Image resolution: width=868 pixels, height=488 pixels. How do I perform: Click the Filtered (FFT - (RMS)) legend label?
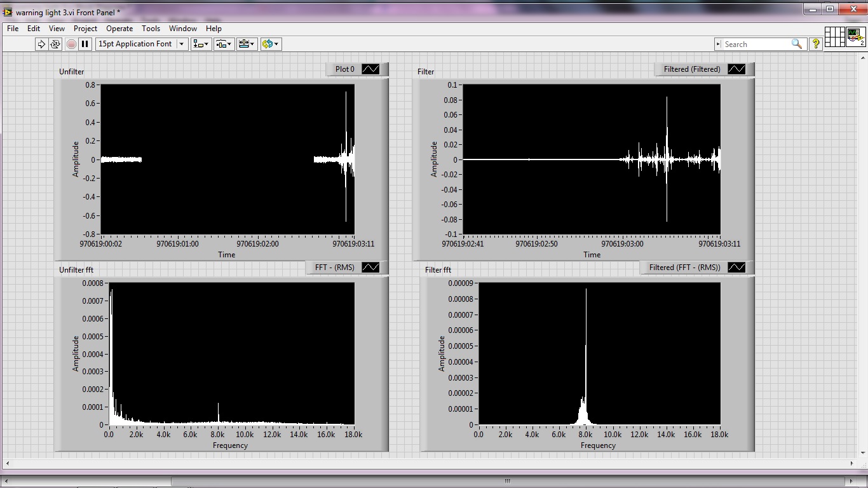click(685, 268)
